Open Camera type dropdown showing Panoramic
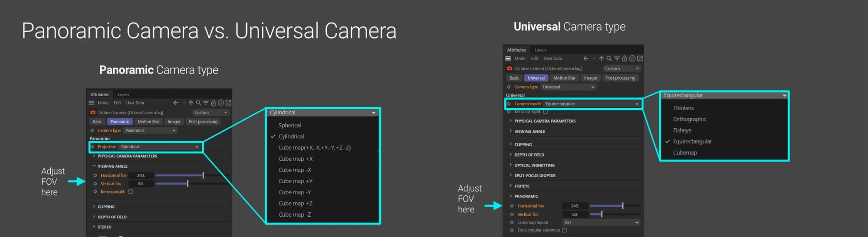The height and width of the screenshot is (237, 868). pyautogui.click(x=150, y=130)
